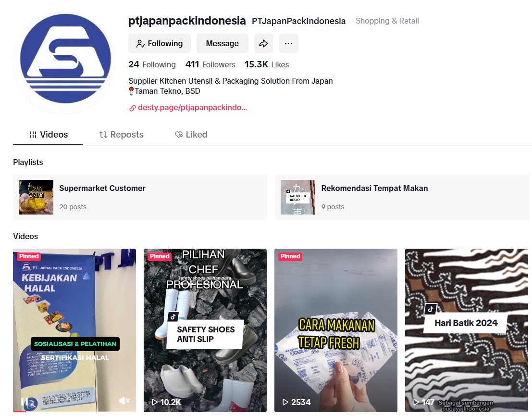Switch to the Liked tab

tap(191, 135)
